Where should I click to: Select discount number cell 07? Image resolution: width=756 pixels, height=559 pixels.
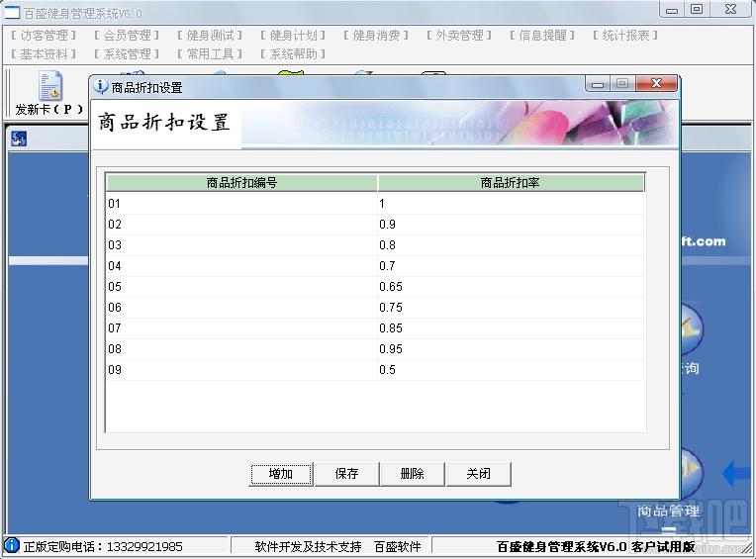coord(241,328)
